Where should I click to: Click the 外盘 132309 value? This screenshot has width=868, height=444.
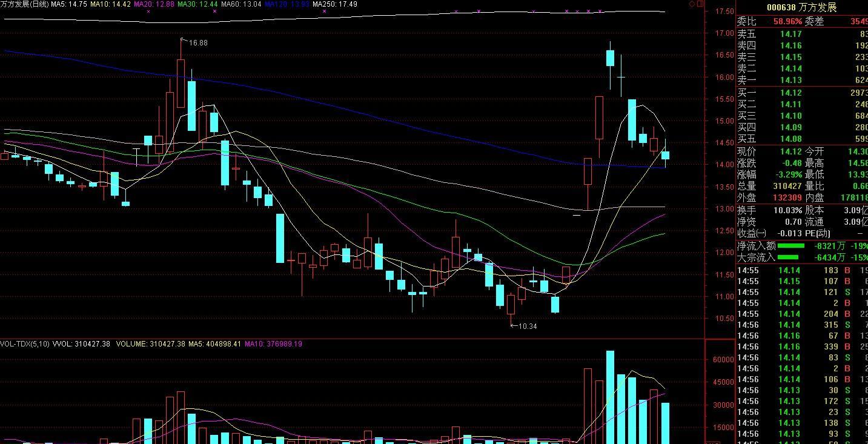787,197
